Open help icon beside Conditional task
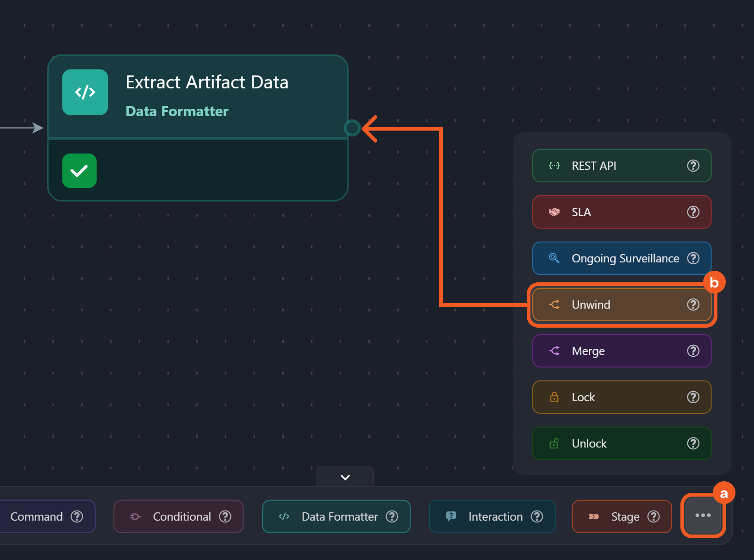754x560 pixels. (225, 516)
